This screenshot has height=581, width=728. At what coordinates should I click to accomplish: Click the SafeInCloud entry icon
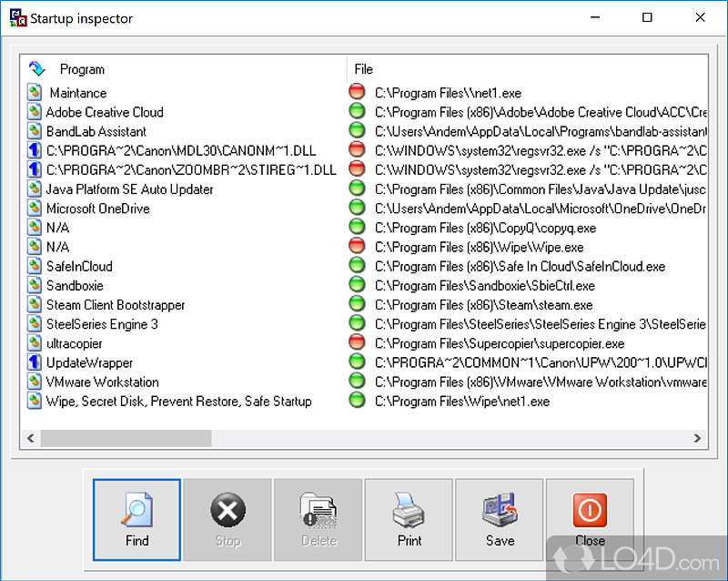point(34,266)
